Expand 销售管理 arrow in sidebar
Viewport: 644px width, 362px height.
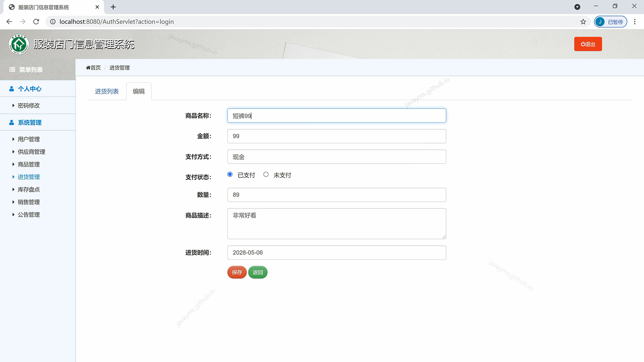tap(13, 202)
